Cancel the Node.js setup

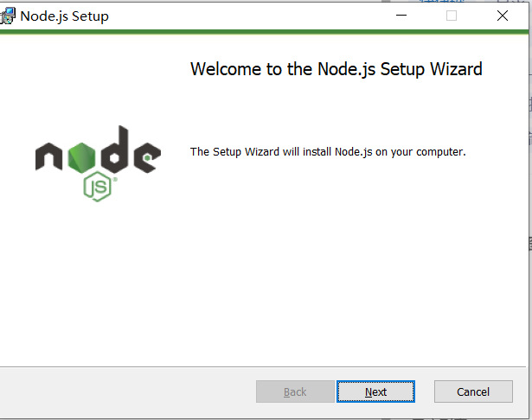coord(473,391)
